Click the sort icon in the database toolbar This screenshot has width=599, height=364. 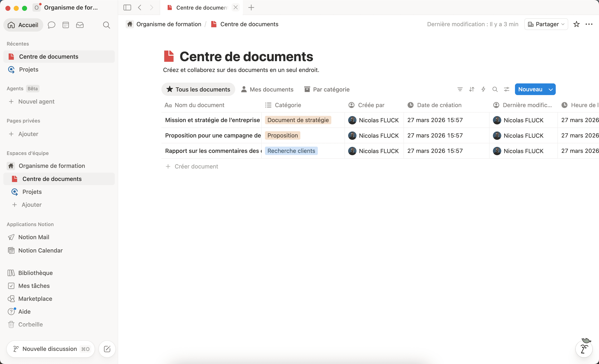pyautogui.click(x=471, y=89)
